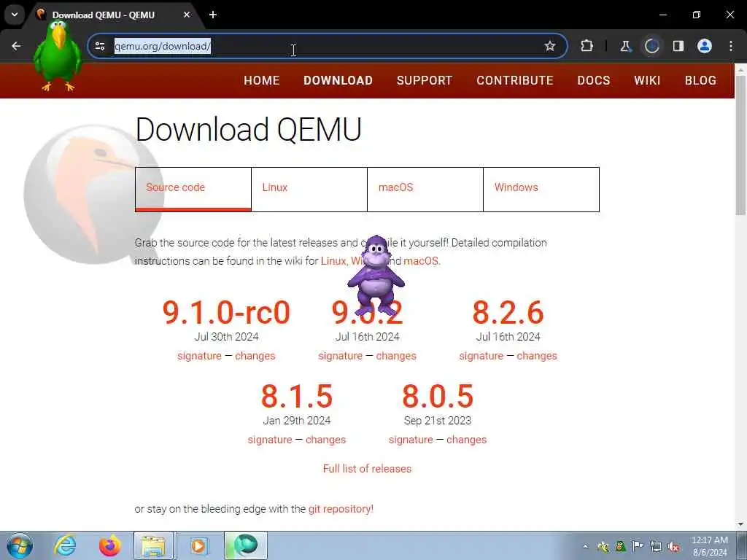Screen dimensions: 747x560
Task: Open the three-dot browser menu
Action: point(731,46)
